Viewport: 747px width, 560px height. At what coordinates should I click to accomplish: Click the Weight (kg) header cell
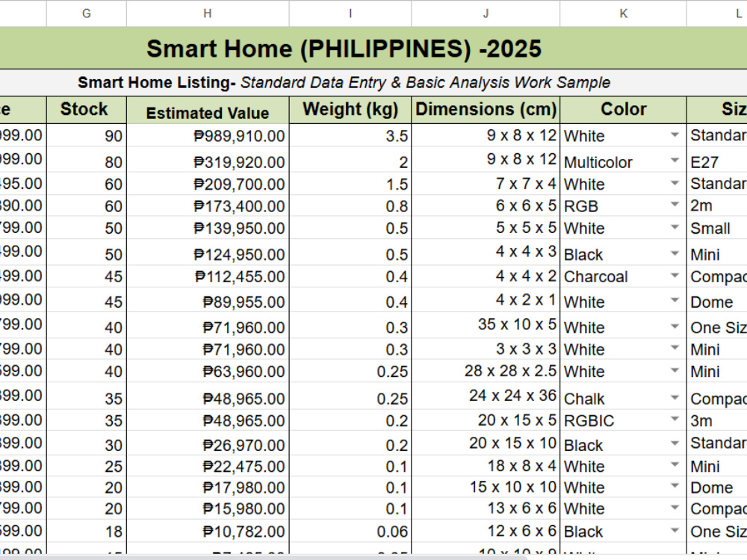tap(350, 110)
